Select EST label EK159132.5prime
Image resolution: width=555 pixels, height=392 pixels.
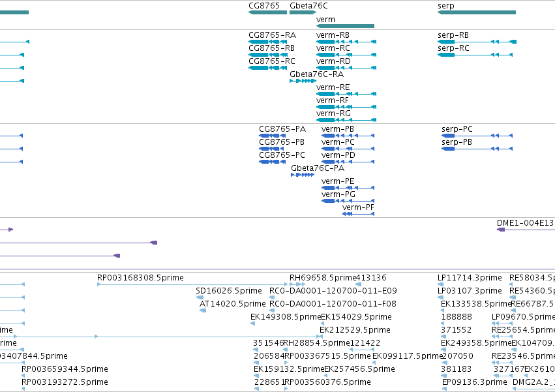tap(289, 369)
